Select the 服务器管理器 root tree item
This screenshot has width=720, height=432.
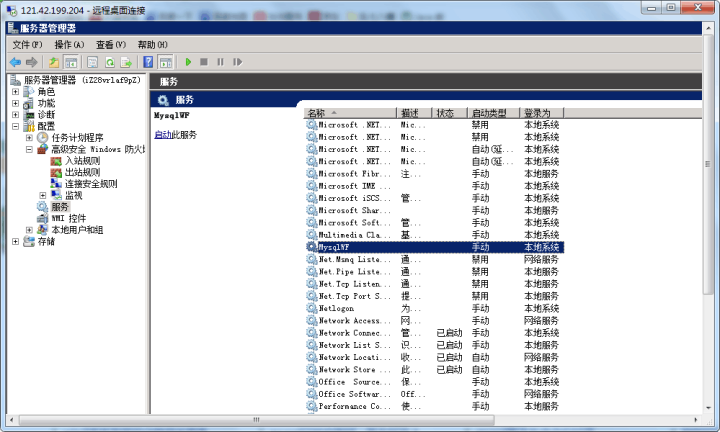point(82,80)
